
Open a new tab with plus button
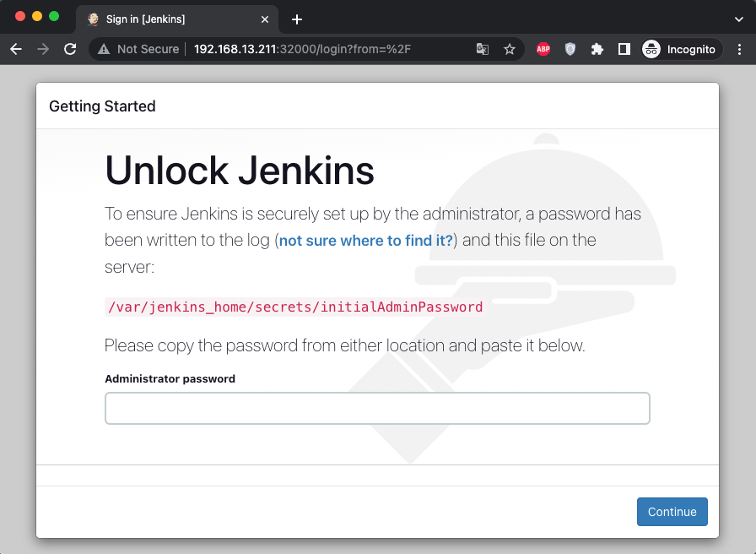click(x=297, y=19)
